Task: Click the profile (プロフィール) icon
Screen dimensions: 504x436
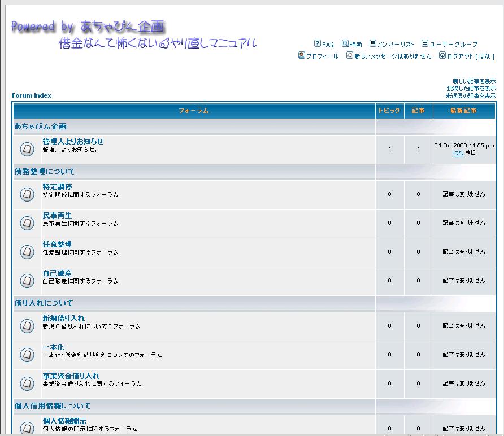Action: coord(302,55)
